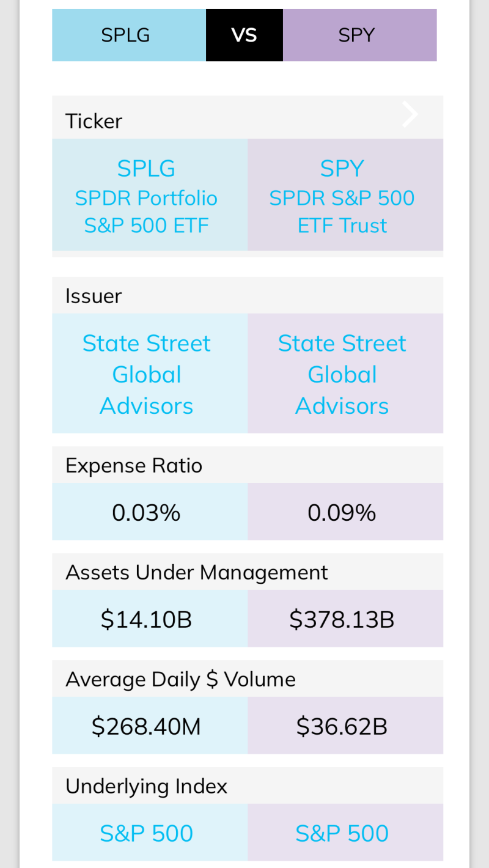The image size is (489, 868).
Task: Click the Average Daily $ Volume row header
Action: point(181,679)
